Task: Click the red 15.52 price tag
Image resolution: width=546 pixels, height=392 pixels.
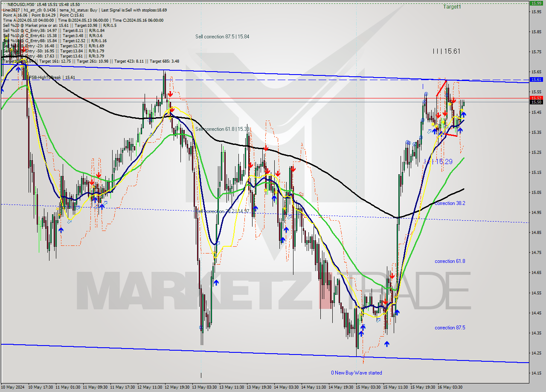Action: [x=536, y=98]
